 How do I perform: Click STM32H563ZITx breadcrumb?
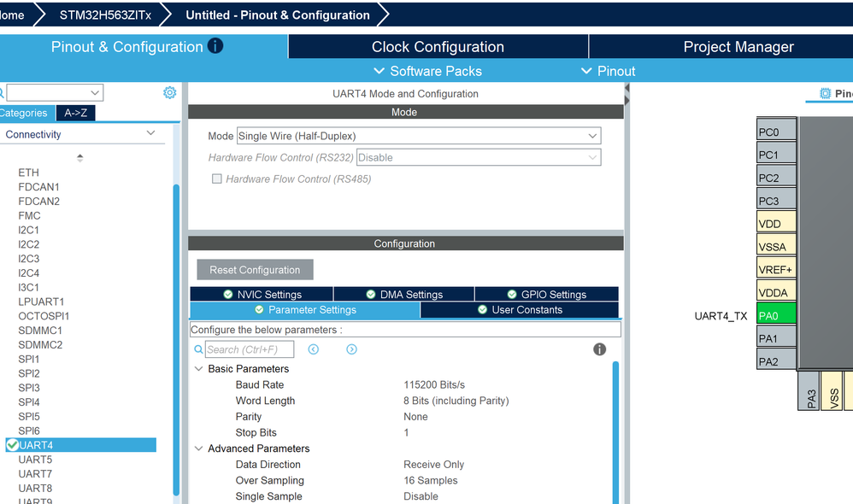pos(105,15)
